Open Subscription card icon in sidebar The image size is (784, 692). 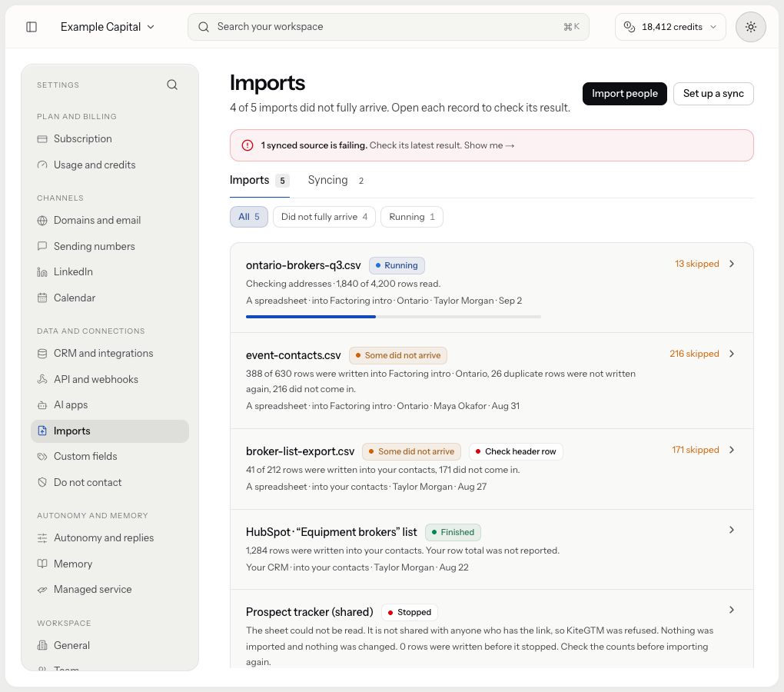click(x=42, y=139)
